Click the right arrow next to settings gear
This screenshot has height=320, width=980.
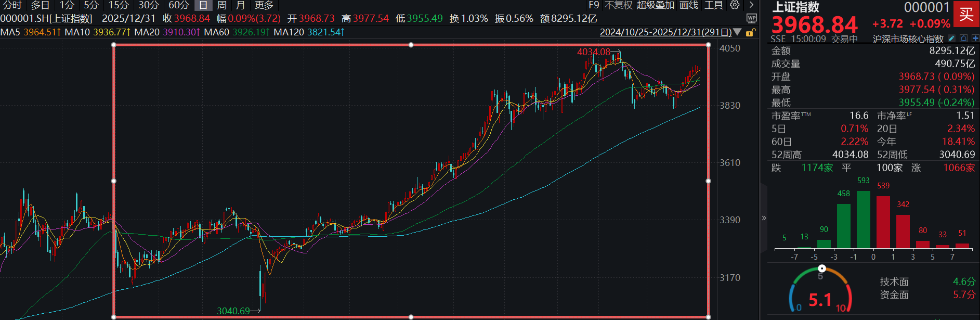(751, 5)
